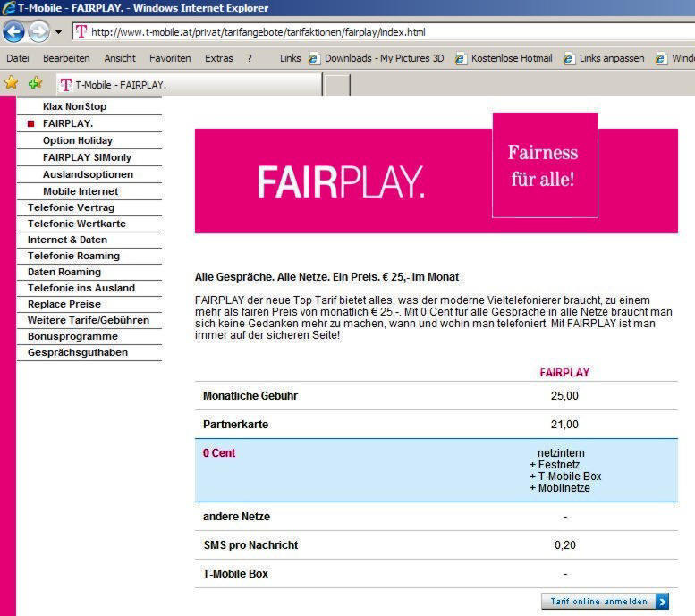
Task: Click the Kostenlose Hotmail link icon
Action: tap(461, 58)
